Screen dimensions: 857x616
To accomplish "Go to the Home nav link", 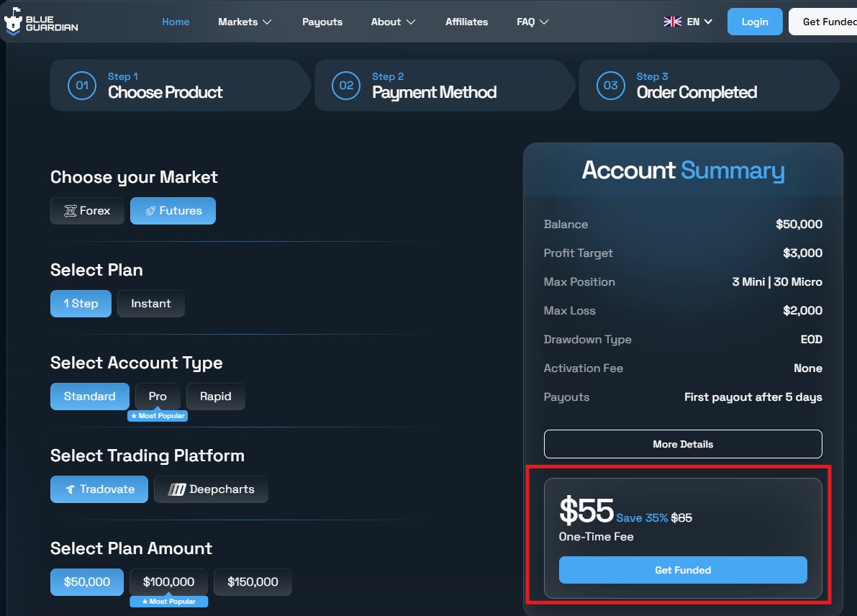I will click(x=176, y=22).
